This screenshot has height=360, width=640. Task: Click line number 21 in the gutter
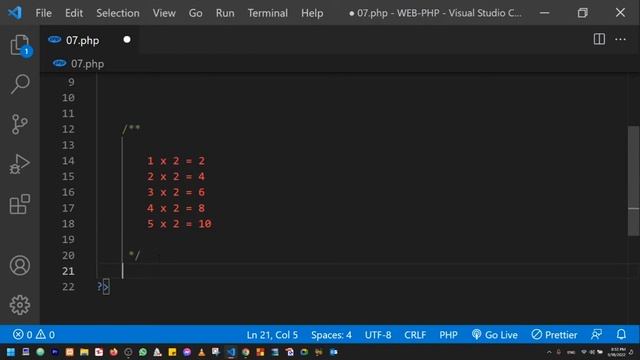(x=68, y=271)
